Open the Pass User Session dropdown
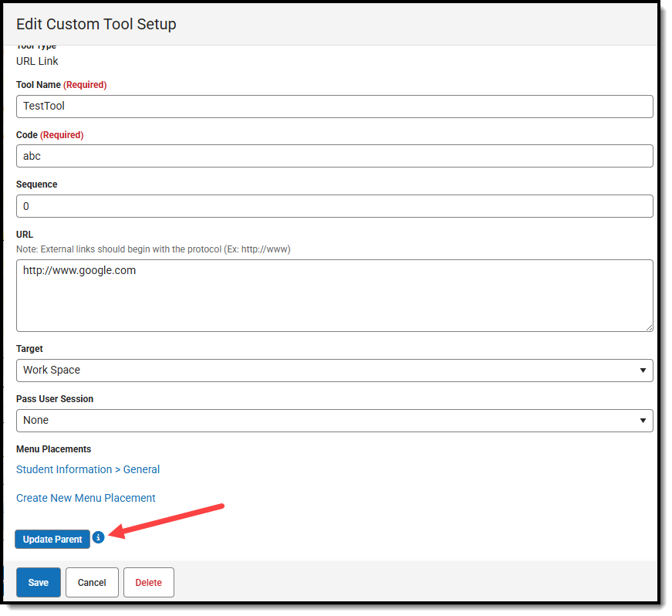 [335, 420]
